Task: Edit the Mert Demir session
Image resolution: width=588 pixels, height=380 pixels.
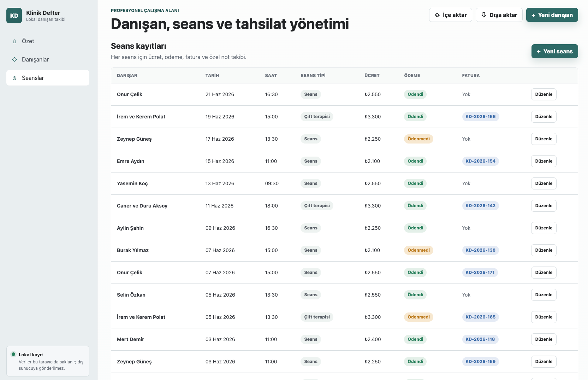Action: [x=544, y=339]
